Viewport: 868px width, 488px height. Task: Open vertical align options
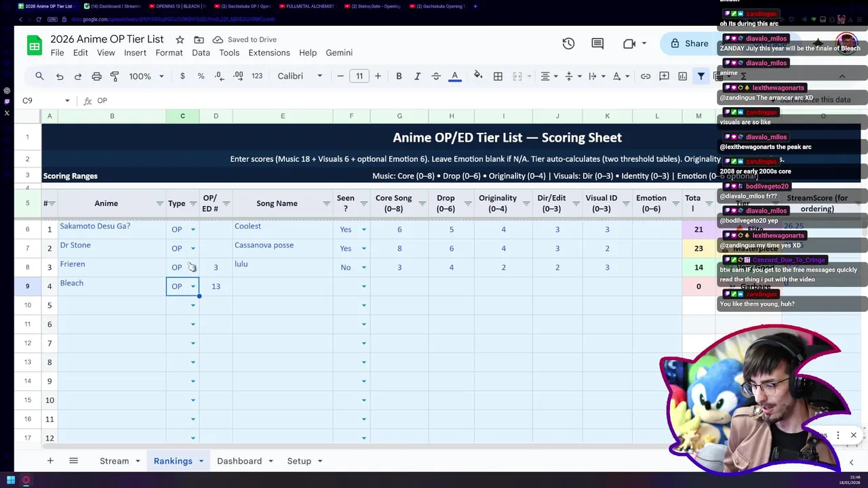coord(572,76)
